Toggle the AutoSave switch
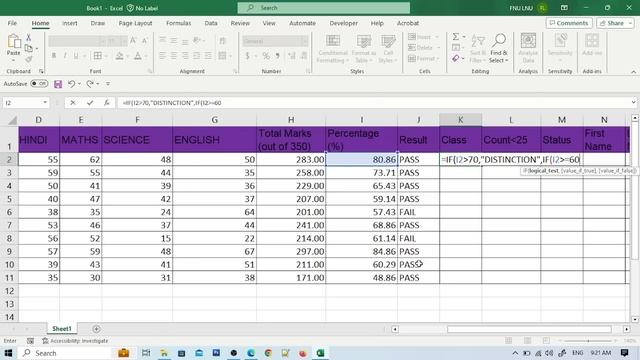 pos(39,84)
